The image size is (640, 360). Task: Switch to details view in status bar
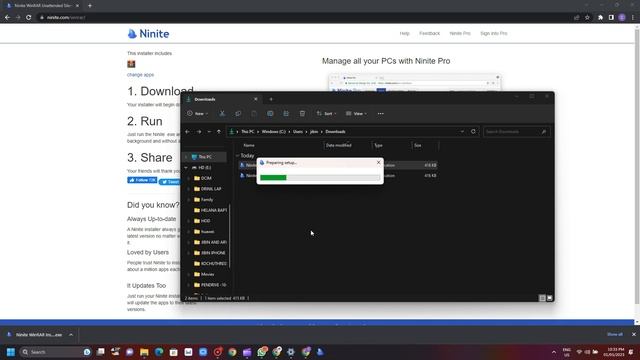coord(542,298)
